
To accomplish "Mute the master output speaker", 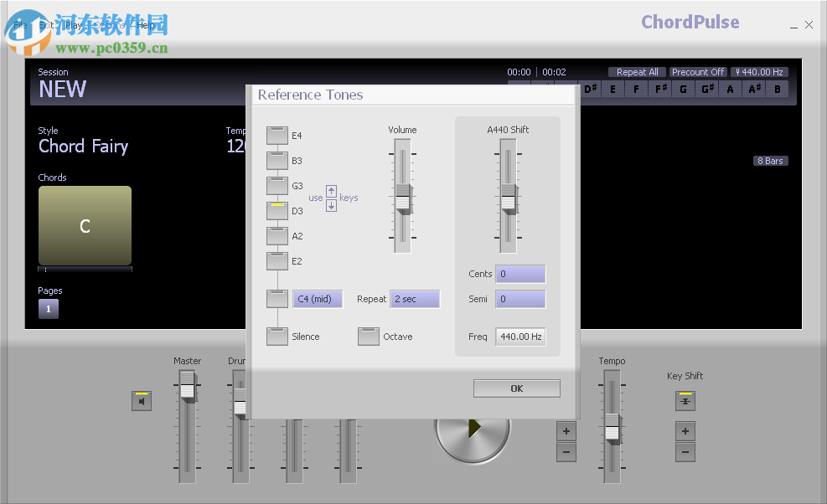I will tap(141, 400).
